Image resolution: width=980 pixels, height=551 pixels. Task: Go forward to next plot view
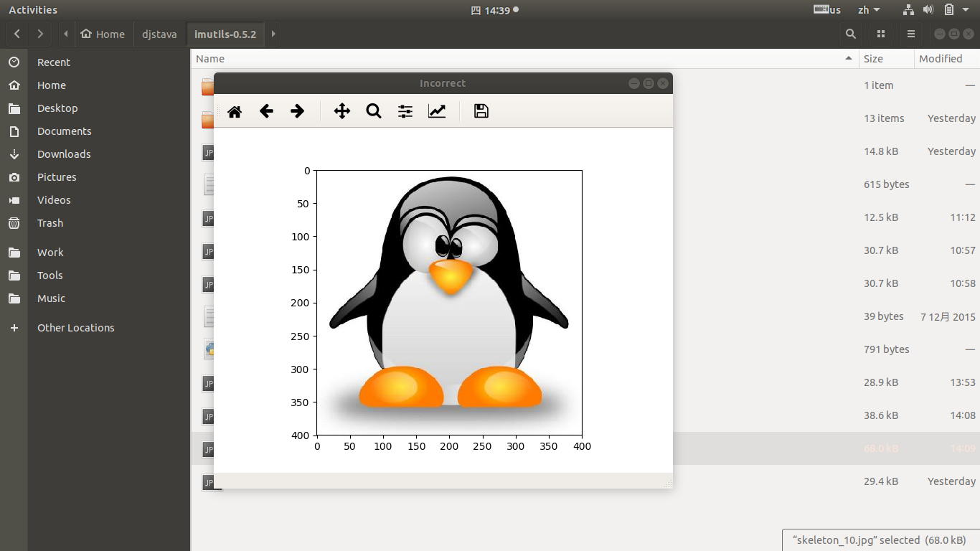(x=298, y=111)
